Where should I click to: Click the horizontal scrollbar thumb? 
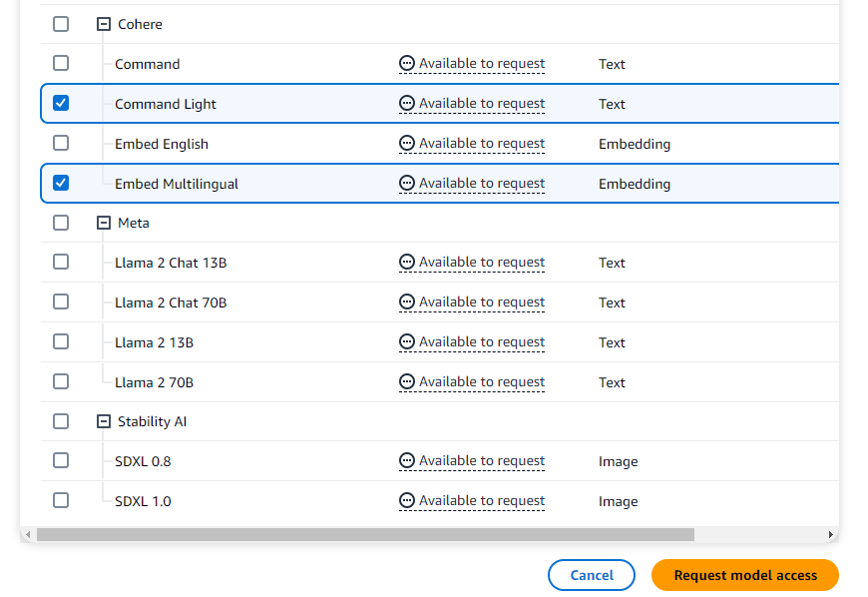[365, 534]
